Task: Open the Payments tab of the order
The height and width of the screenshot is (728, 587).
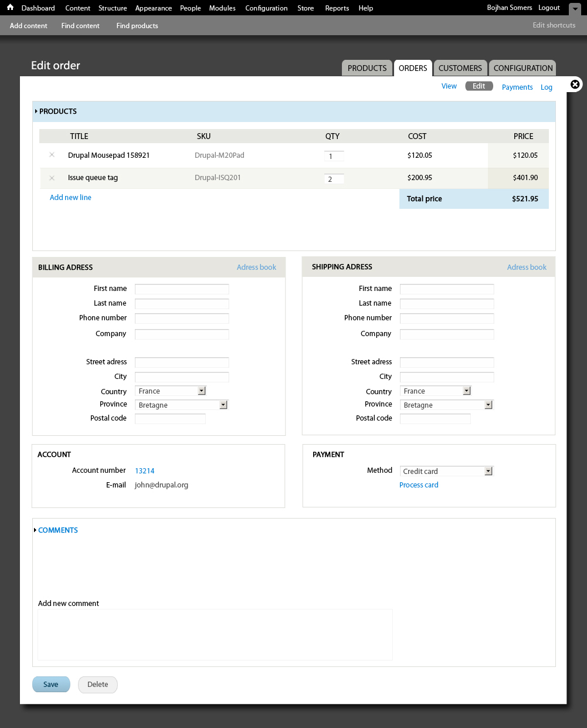Action: [x=517, y=87]
